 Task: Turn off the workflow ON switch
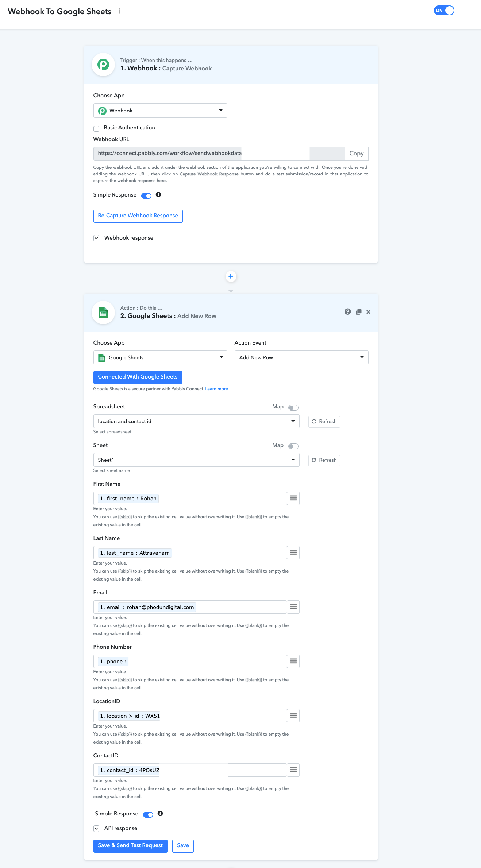[444, 11]
